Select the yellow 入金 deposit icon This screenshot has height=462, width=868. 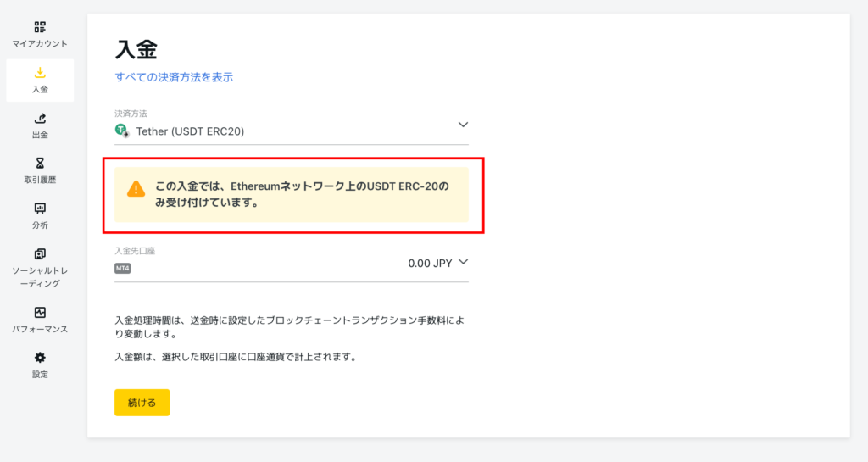pyautogui.click(x=40, y=73)
